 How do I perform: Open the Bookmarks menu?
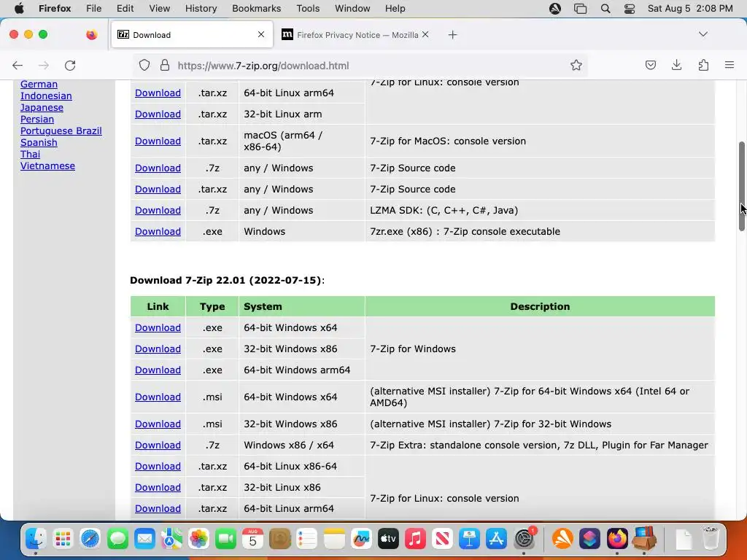click(x=256, y=9)
